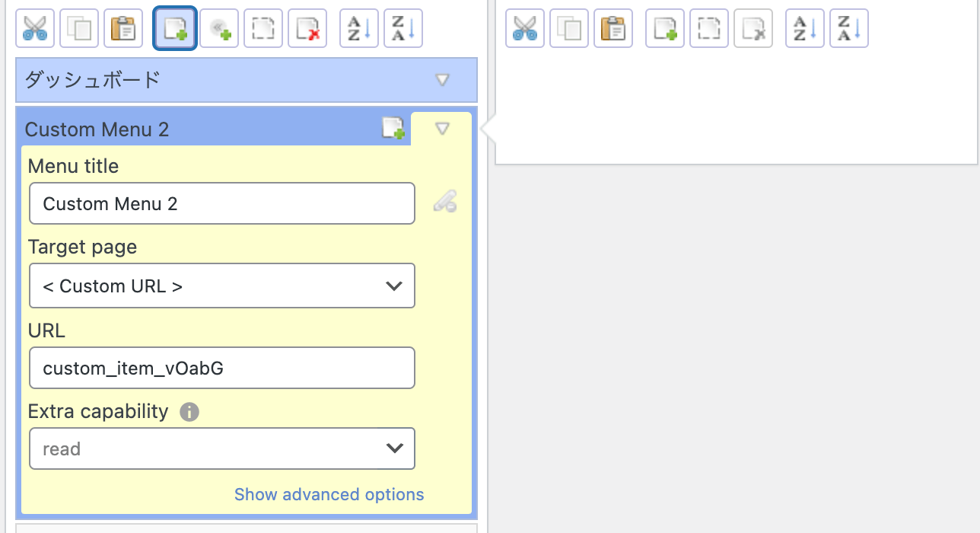Screen dimensions: 980x533
Task: Click the New menu icon in the left toolbar
Action: coord(175,29)
